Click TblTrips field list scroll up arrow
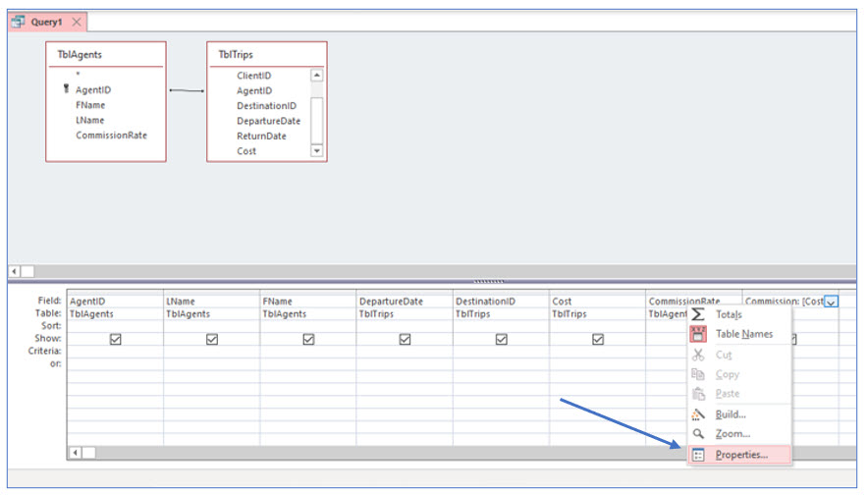 tap(316, 76)
